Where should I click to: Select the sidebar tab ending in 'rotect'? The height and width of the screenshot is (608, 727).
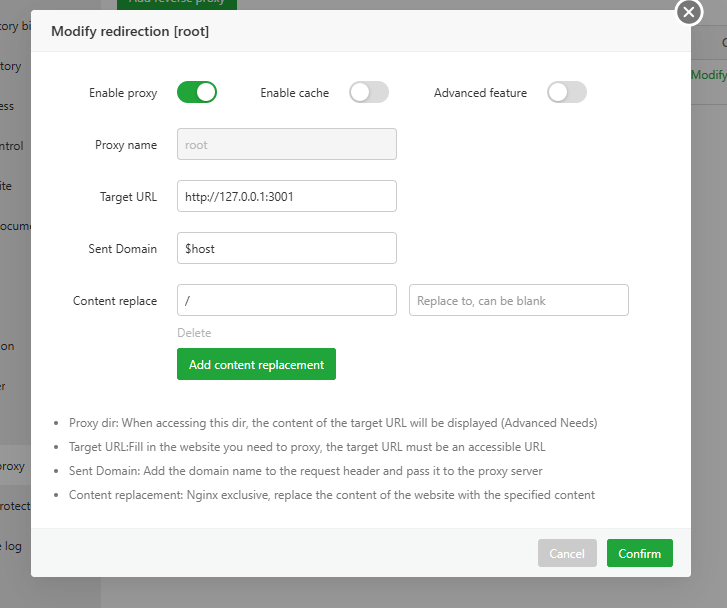[13, 505]
